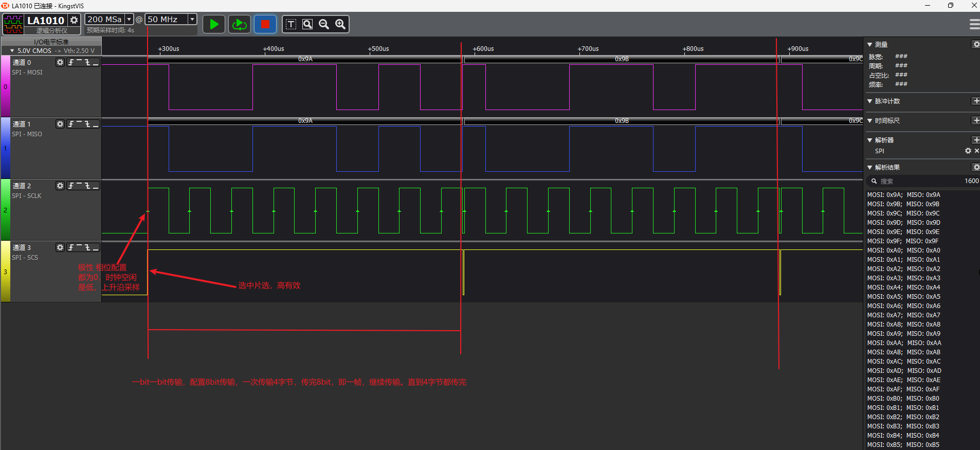Start the repeated loop capture

240,24
